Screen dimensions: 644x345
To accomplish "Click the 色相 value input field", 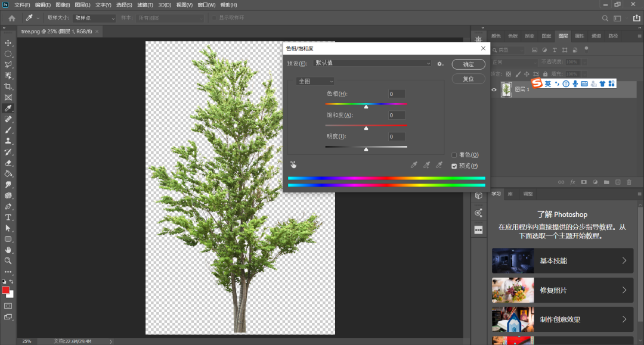I will [397, 94].
